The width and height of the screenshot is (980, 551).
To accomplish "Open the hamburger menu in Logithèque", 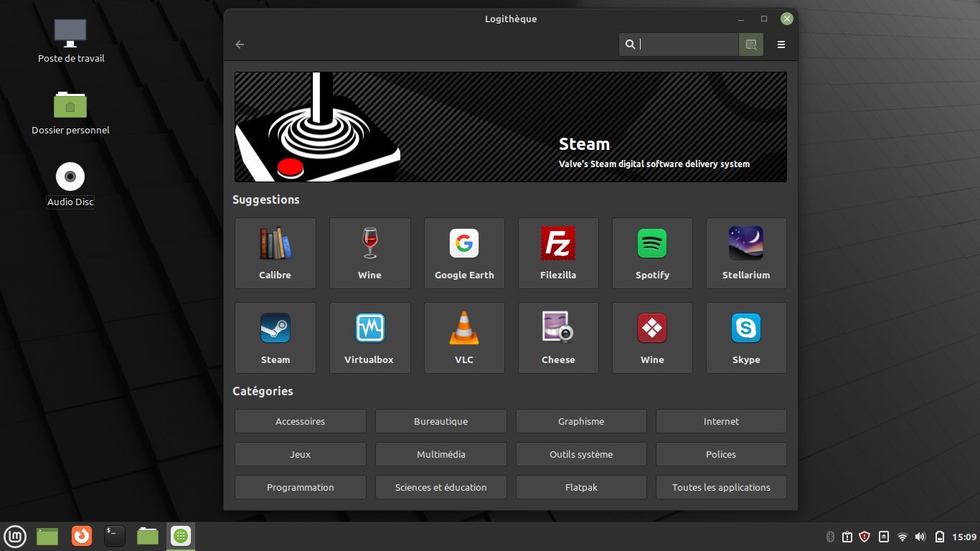I will coord(781,44).
